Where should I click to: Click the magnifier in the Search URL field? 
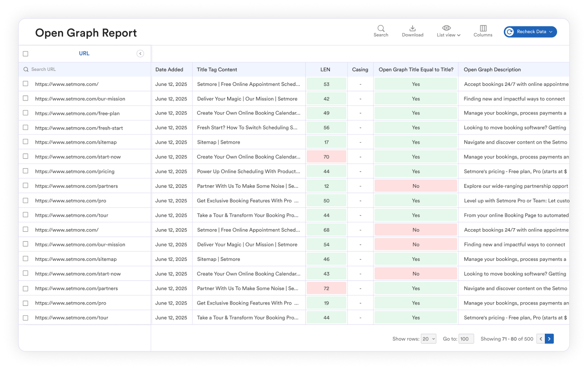27,69
